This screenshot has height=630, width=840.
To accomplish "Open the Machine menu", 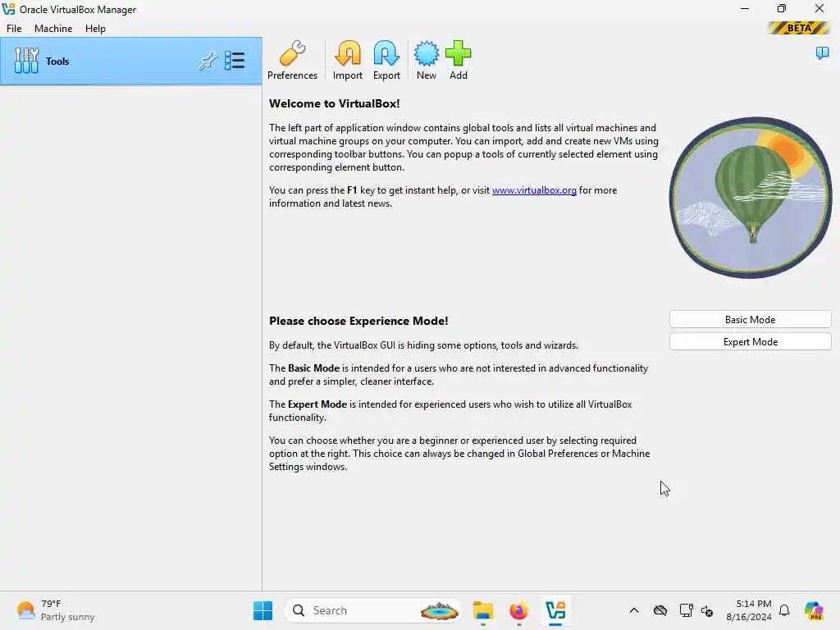I will coord(53,29).
